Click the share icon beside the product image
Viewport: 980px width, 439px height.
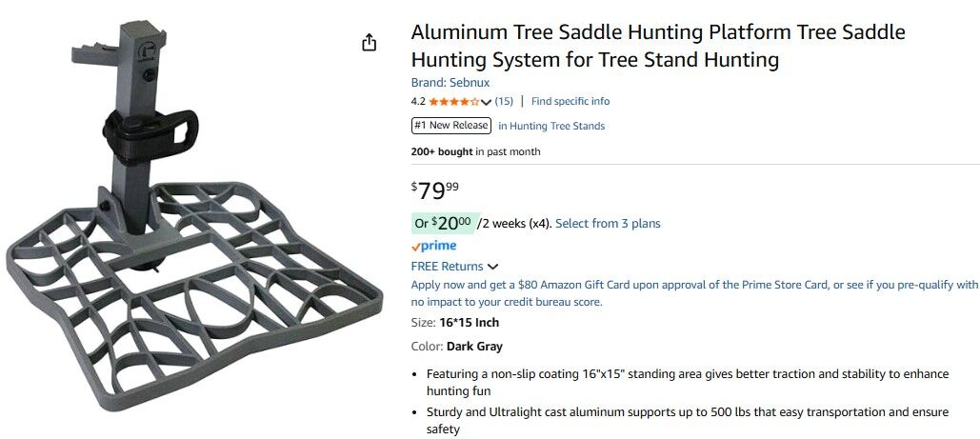370,43
